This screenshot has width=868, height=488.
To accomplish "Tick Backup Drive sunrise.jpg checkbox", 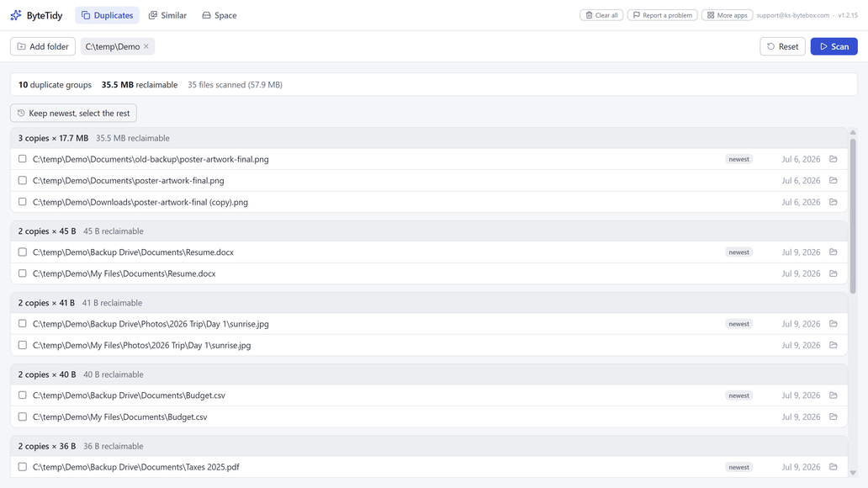I will [x=22, y=323].
